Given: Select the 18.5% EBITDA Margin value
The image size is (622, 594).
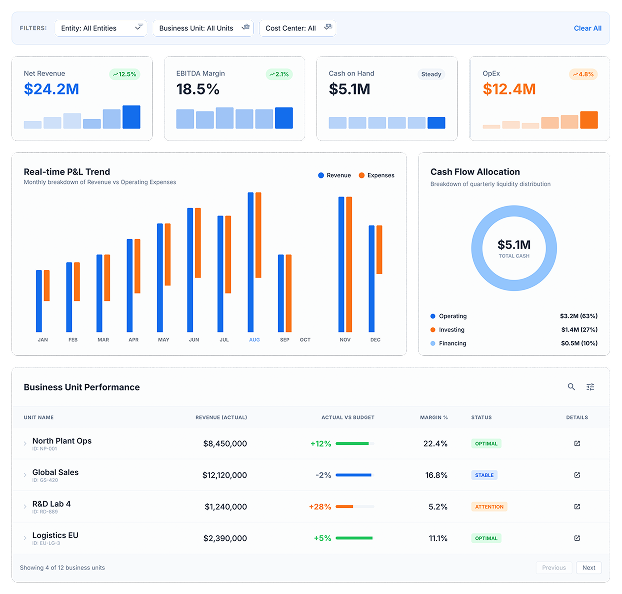Looking at the screenshot, I should click(198, 89).
